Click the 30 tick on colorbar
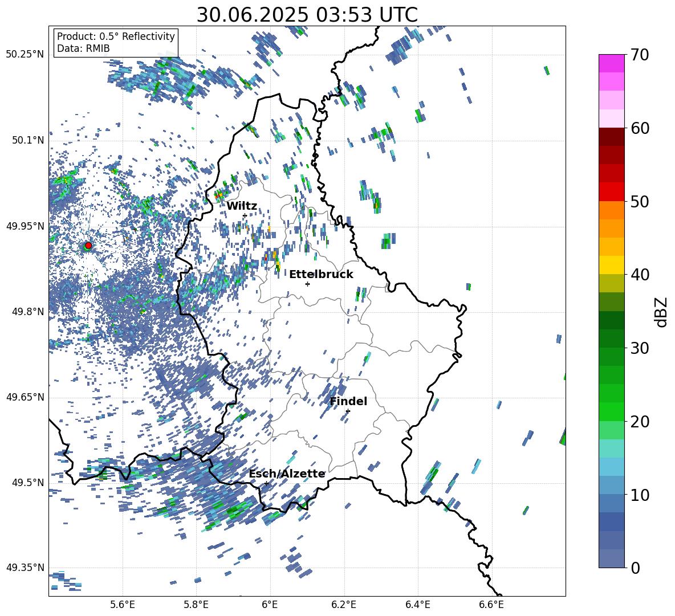675x616 pixels. pyautogui.click(x=640, y=348)
